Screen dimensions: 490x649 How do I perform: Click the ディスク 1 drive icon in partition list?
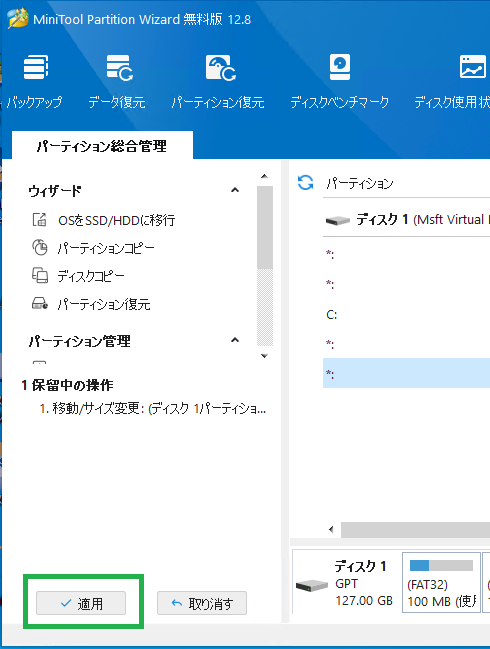338,220
